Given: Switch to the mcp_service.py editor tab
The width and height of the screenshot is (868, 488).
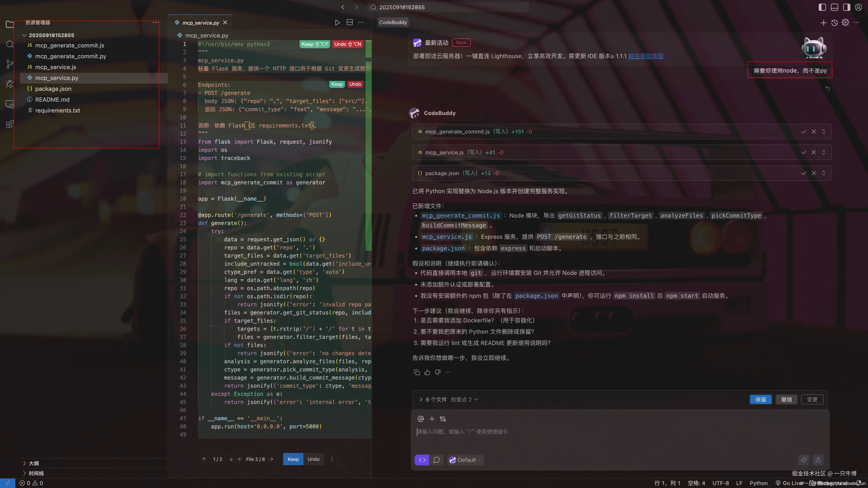Looking at the screenshot, I should [200, 23].
